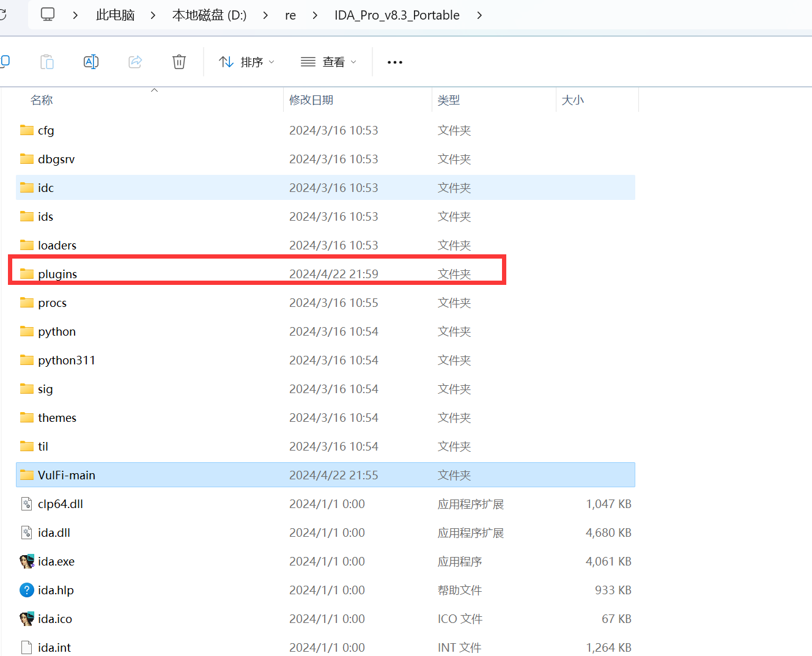Go to re folder breadcrumb

[x=290, y=15]
